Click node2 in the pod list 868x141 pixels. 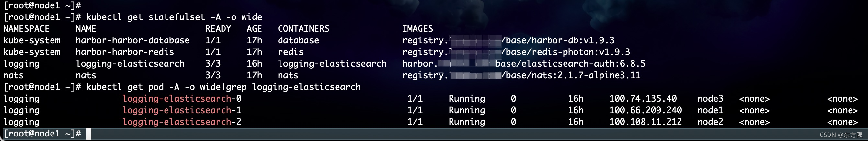[710, 122]
